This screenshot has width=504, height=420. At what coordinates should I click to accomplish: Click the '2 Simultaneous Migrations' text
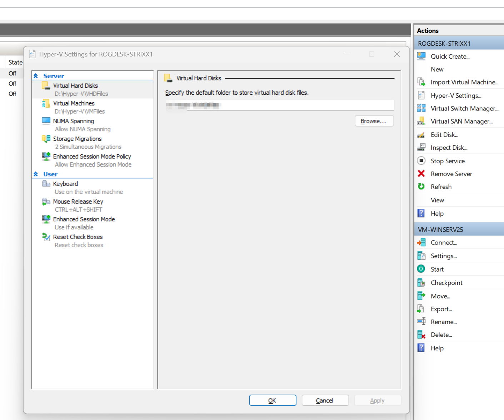pos(88,147)
